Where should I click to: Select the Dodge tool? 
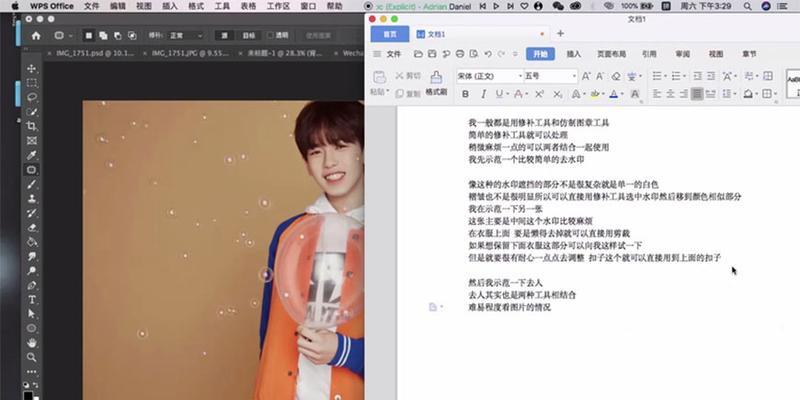pyautogui.click(x=32, y=270)
